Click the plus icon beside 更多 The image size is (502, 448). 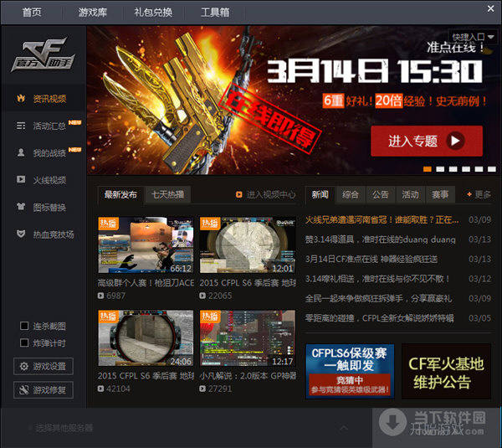tap(469, 194)
